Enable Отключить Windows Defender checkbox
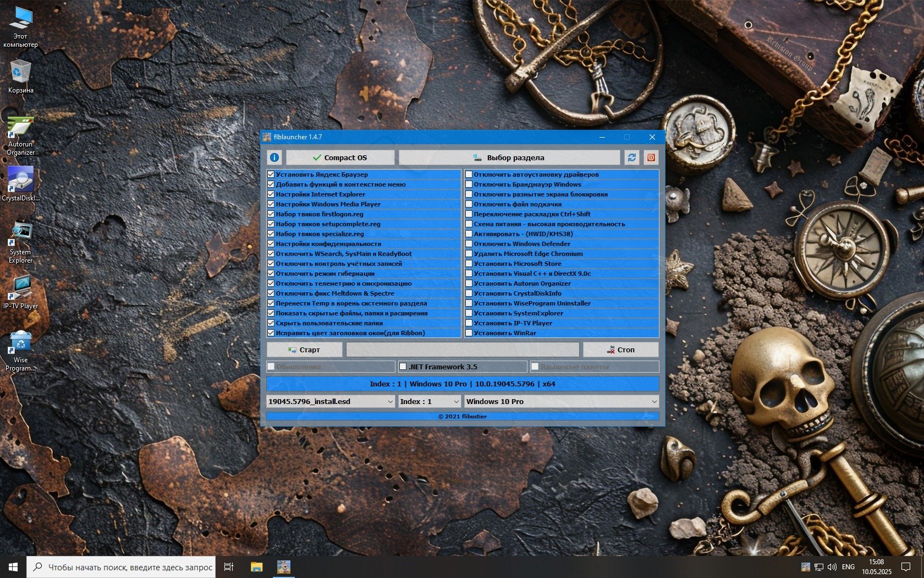The image size is (924, 578). point(469,244)
